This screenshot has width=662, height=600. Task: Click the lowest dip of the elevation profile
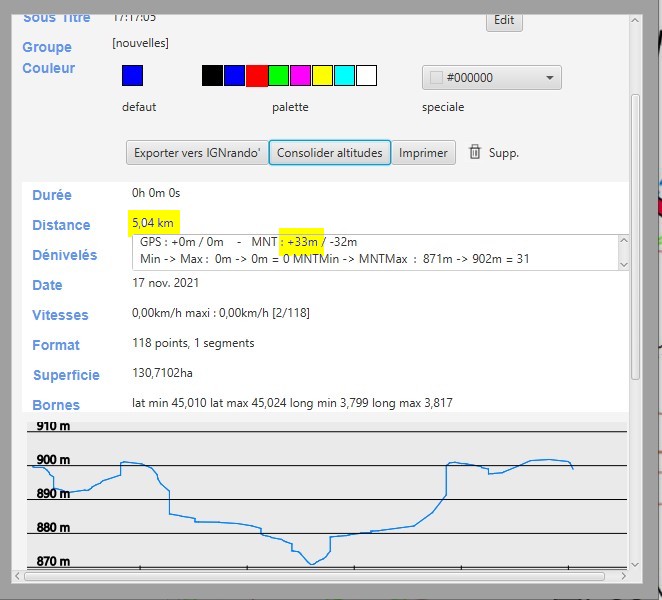coord(311,564)
